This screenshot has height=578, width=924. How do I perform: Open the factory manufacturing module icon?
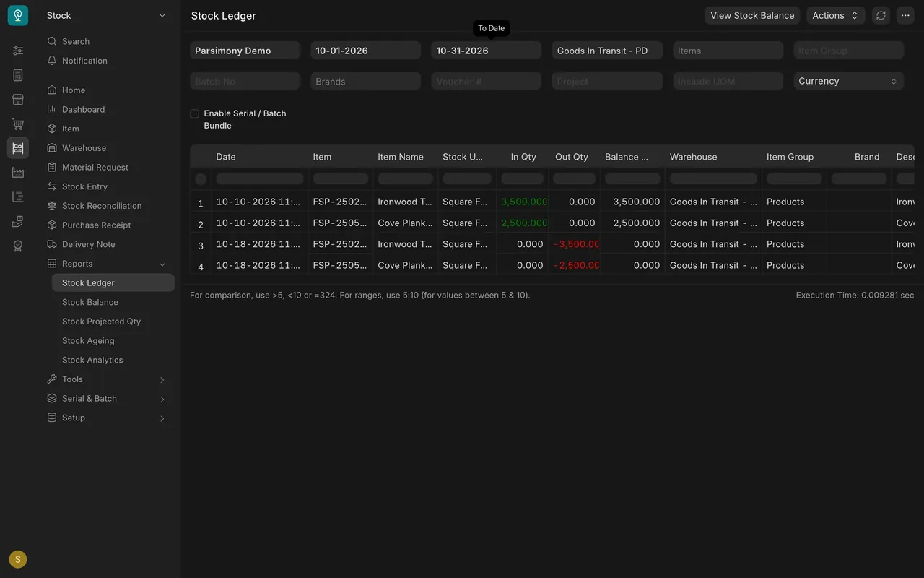click(x=18, y=173)
